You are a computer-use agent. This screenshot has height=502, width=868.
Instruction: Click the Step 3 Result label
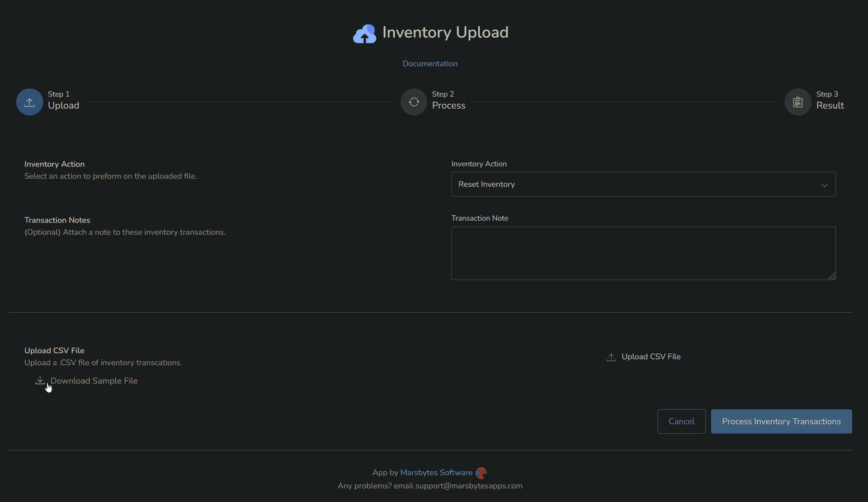click(831, 105)
